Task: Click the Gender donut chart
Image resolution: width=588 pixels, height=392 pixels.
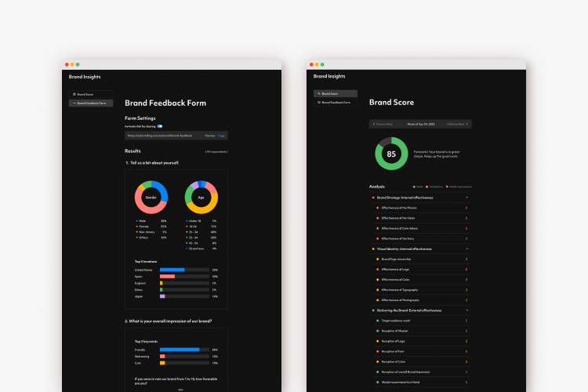Action: click(151, 198)
